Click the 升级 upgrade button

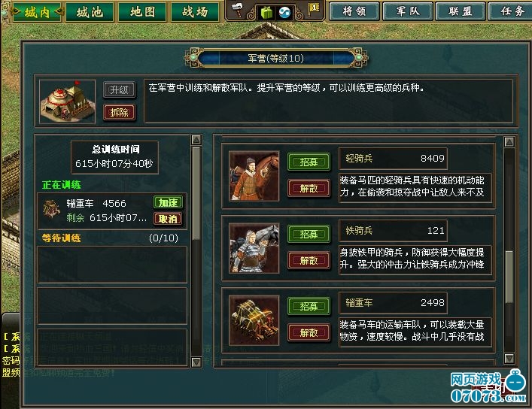point(119,90)
